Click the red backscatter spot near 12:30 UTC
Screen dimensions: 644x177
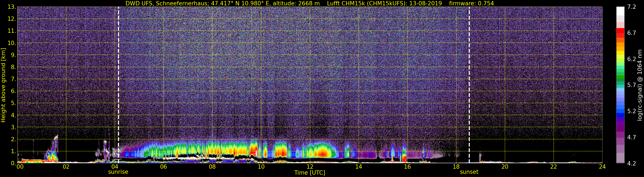[322, 153]
